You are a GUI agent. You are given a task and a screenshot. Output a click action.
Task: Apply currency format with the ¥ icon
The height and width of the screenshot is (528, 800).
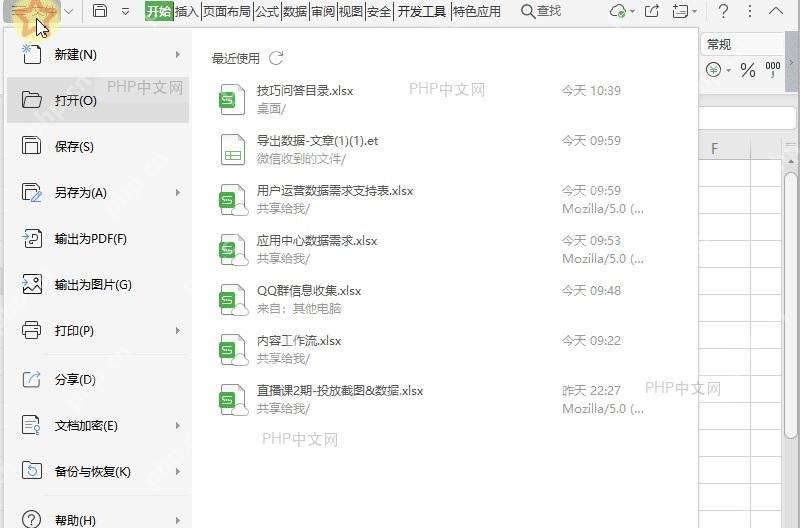[713, 69]
